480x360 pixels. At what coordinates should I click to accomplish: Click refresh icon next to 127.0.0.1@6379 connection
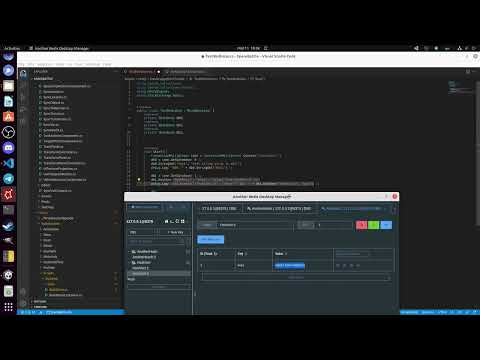(177, 221)
